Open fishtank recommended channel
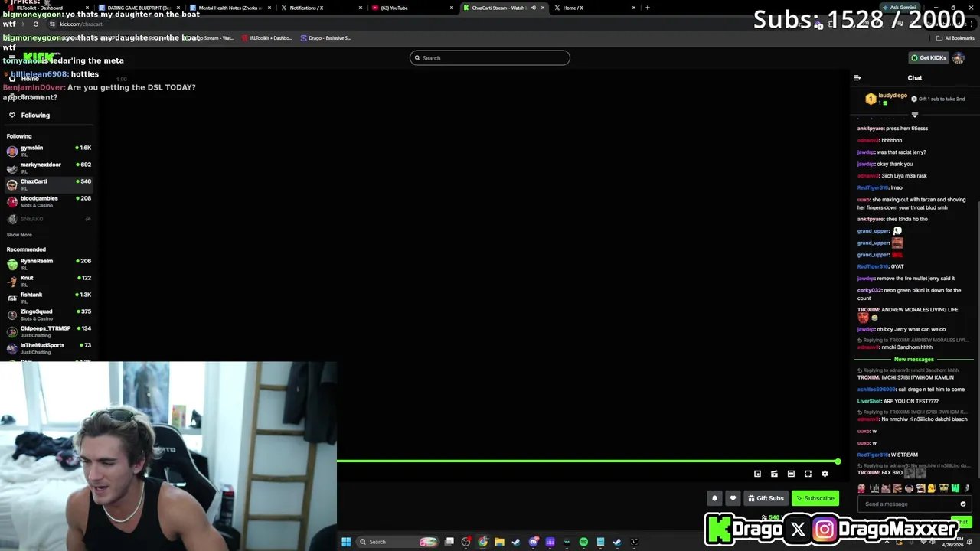This screenshot has width=980, height=551. coord(49,298)
